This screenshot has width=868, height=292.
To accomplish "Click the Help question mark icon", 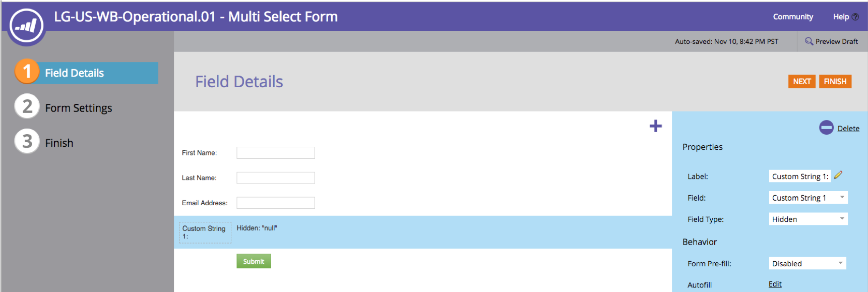I will [855, 17].
